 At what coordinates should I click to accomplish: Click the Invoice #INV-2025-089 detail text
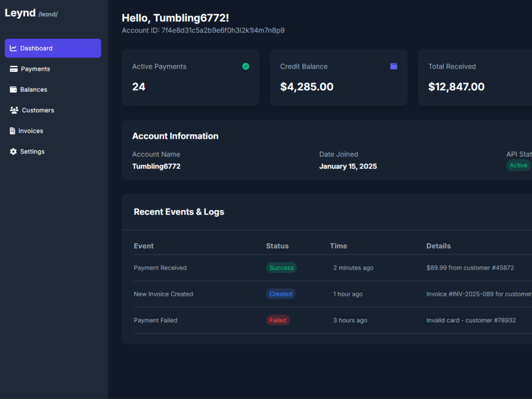pyautogui.click(x=479, y=294)
